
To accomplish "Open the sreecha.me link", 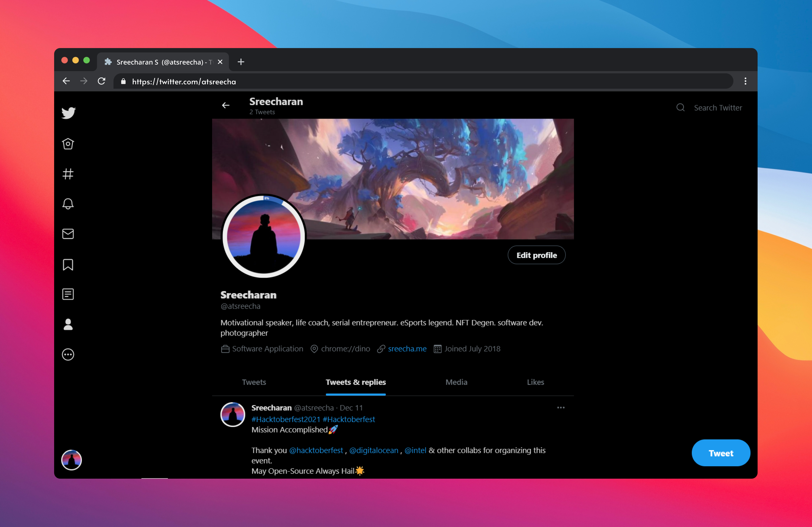I will pyautogui.click(x=407, y=349).
